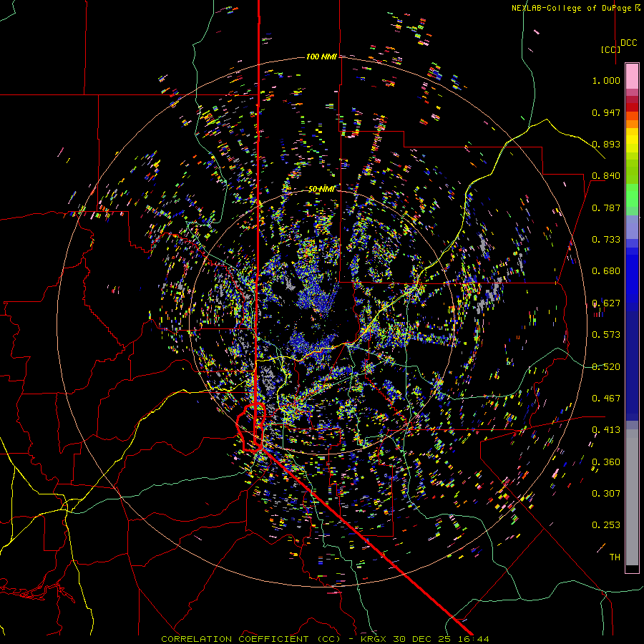Click the red warning polygon on the map
644x644 pixels.
coord(251,427)
